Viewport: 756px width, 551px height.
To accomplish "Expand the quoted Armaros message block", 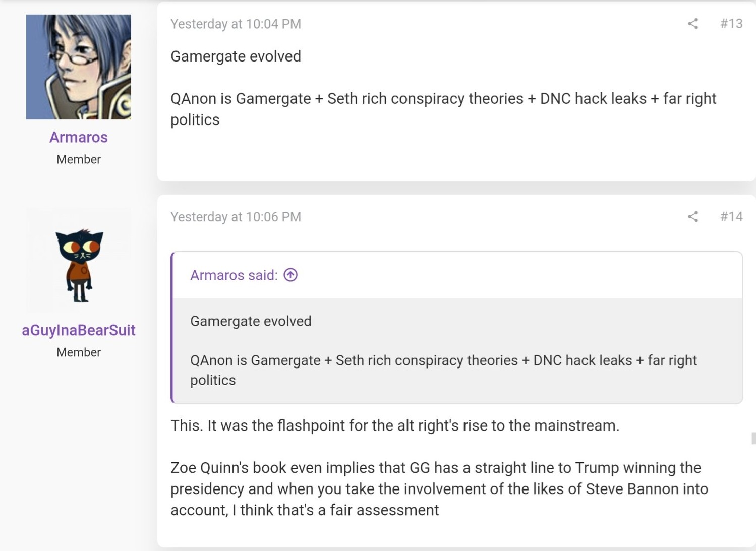I will [456, 350].
